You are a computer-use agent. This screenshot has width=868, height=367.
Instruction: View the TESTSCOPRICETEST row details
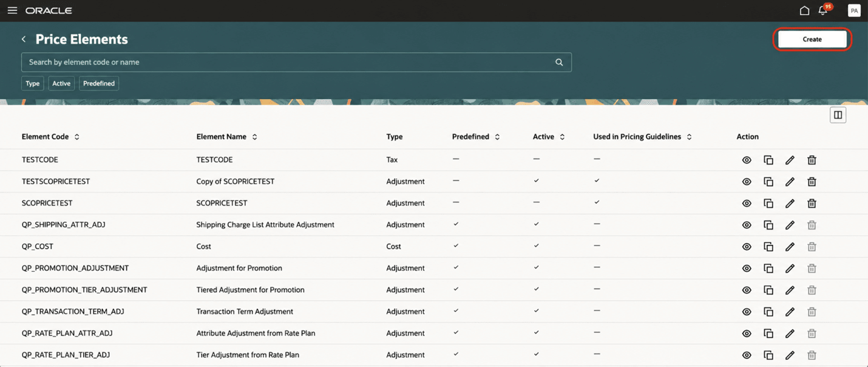pyautogui.click(x=747, y=182)
